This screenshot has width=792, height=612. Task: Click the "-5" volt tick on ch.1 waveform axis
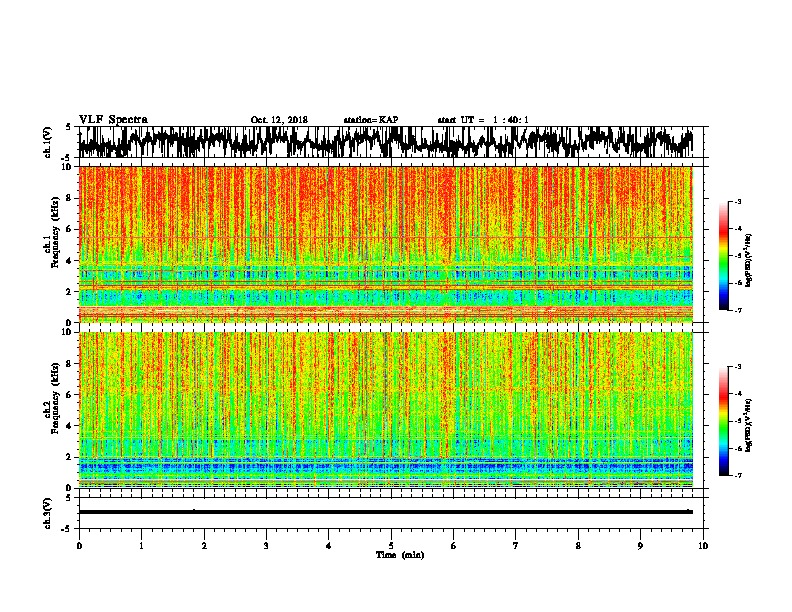[67, 158]
